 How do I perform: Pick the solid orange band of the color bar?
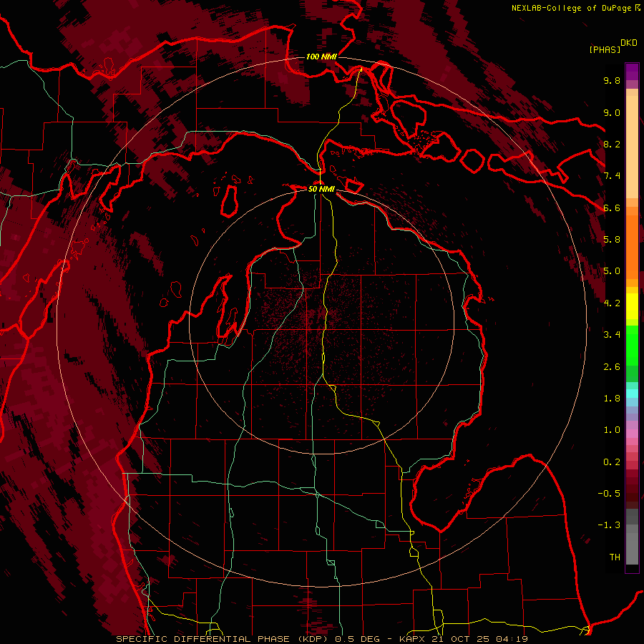tap(632, 247)
